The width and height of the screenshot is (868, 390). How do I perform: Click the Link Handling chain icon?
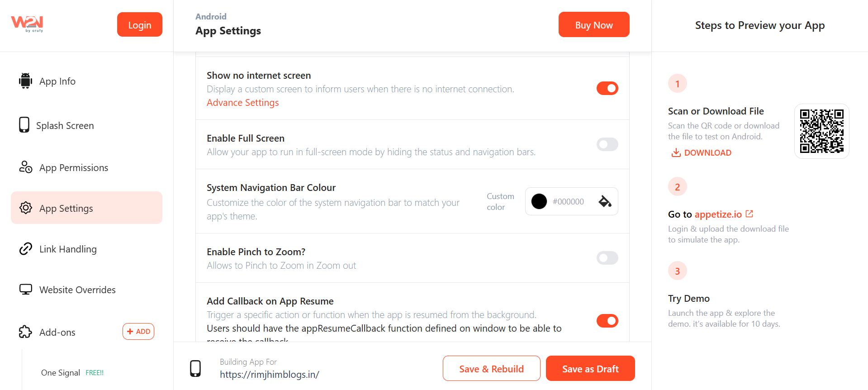[x=26, y=248]
